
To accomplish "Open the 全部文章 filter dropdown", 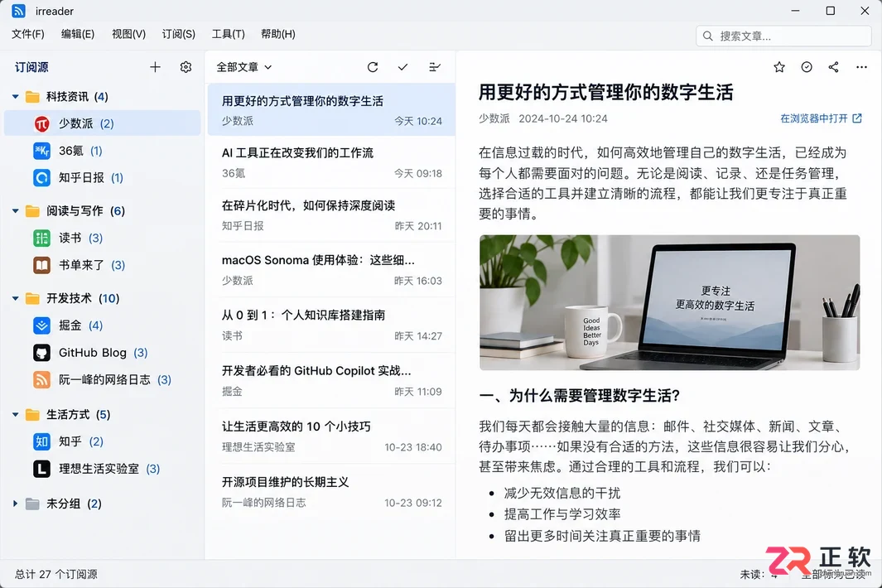I will coord(244,67).
